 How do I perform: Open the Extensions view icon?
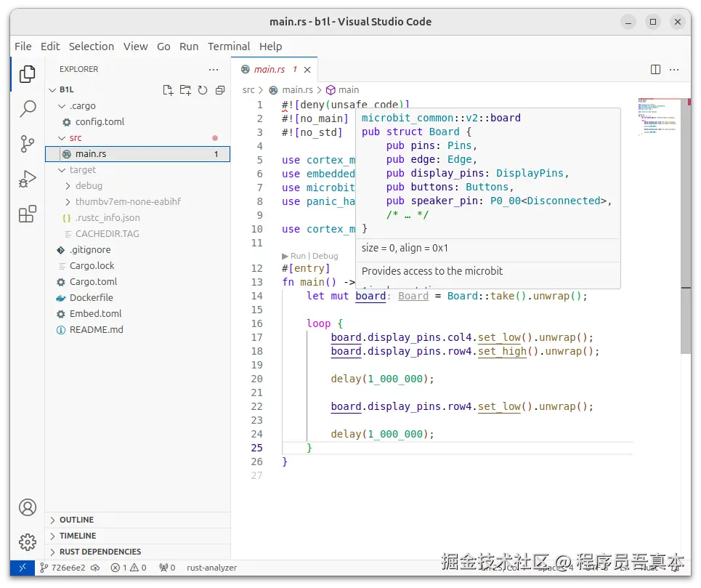pyautogui.click(x=28, y=214)
